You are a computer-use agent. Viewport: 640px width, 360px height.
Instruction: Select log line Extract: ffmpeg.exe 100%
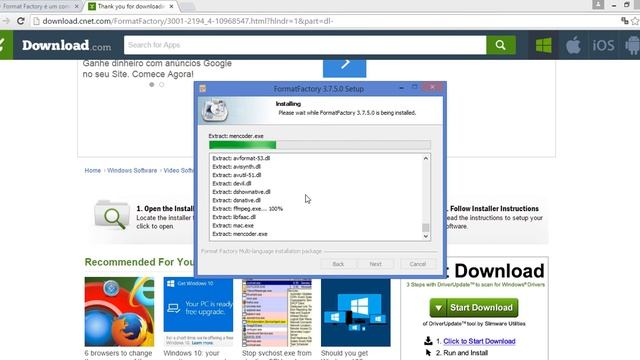[x=247, y=209]
